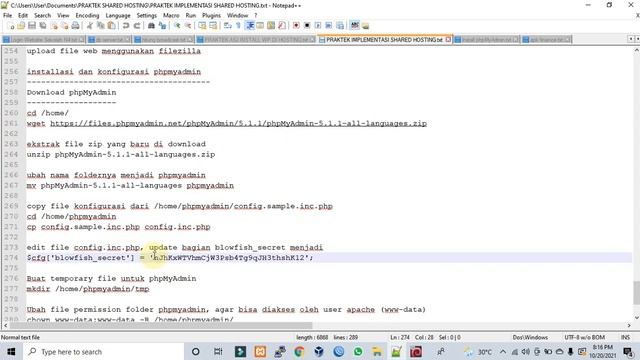The width and height of the screenshot is (640, 360).
Task: Play back the recorded macro
Action: (x=318, y=26)
